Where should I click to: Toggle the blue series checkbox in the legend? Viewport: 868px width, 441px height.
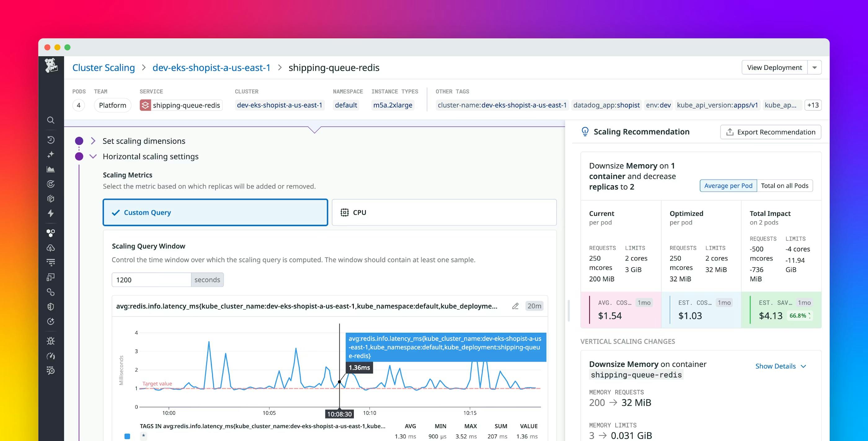click(127, 436)
